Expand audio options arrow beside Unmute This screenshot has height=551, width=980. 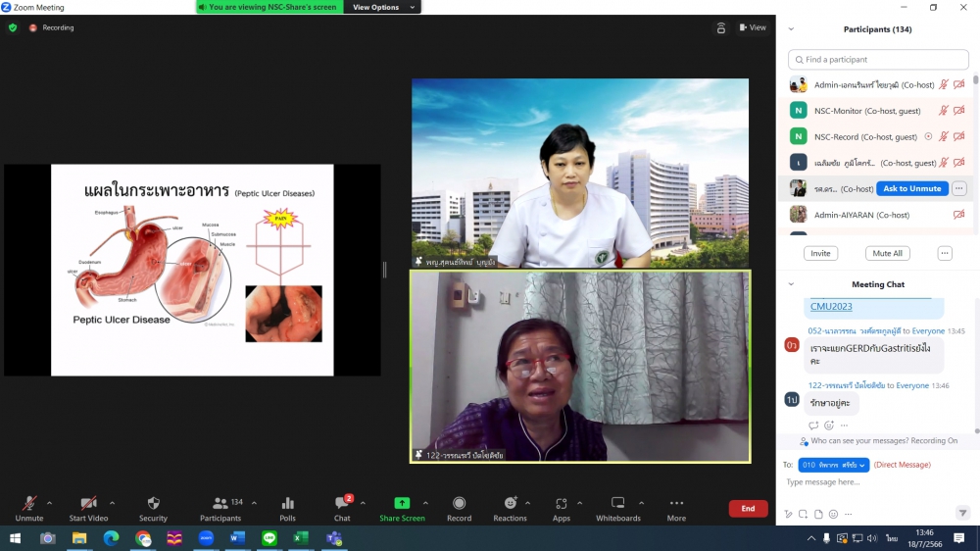pyautogui.click(x=50, y=503)
